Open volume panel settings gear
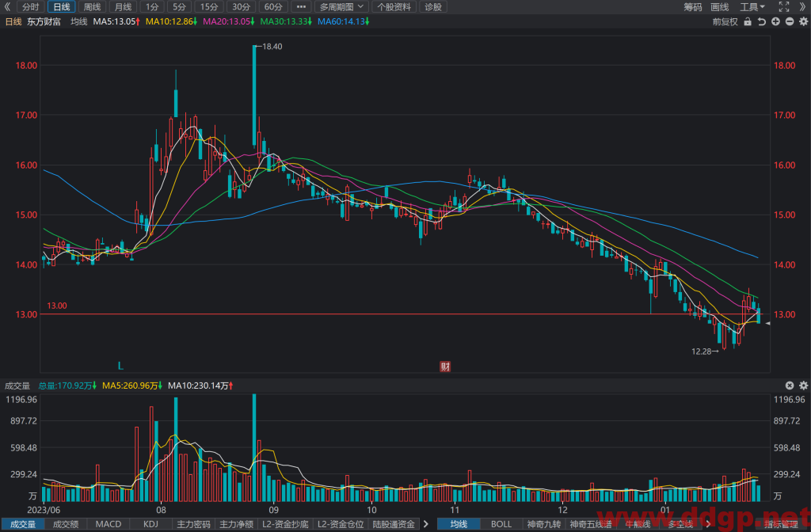The height and width of the screenshot is (532, 811). [803, 386]
